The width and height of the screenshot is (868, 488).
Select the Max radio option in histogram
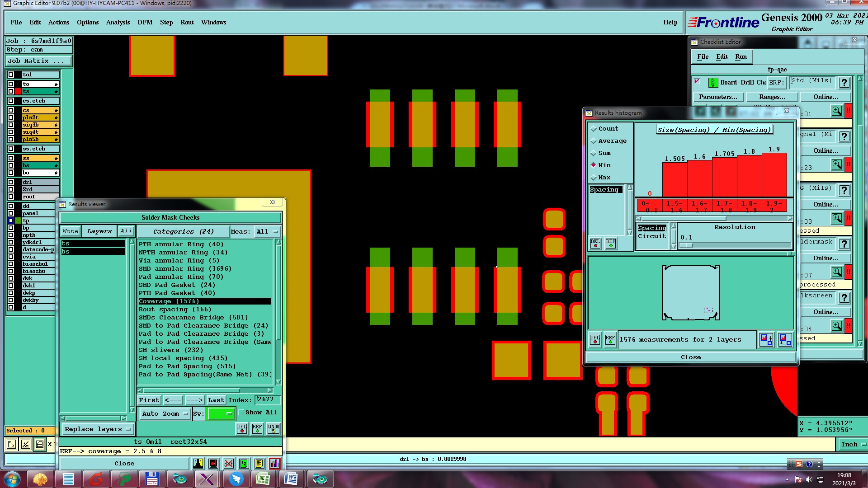pyautogui.click(x=594, y=178)
